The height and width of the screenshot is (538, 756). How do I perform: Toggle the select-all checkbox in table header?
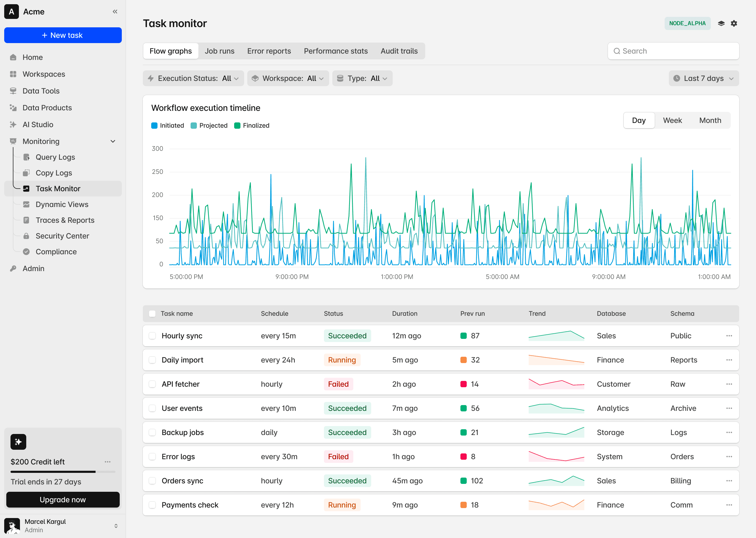tap(152, 313)
